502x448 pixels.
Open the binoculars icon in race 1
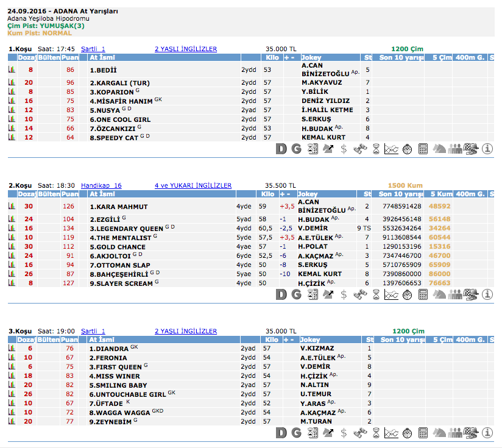click(x=360, y=149)
